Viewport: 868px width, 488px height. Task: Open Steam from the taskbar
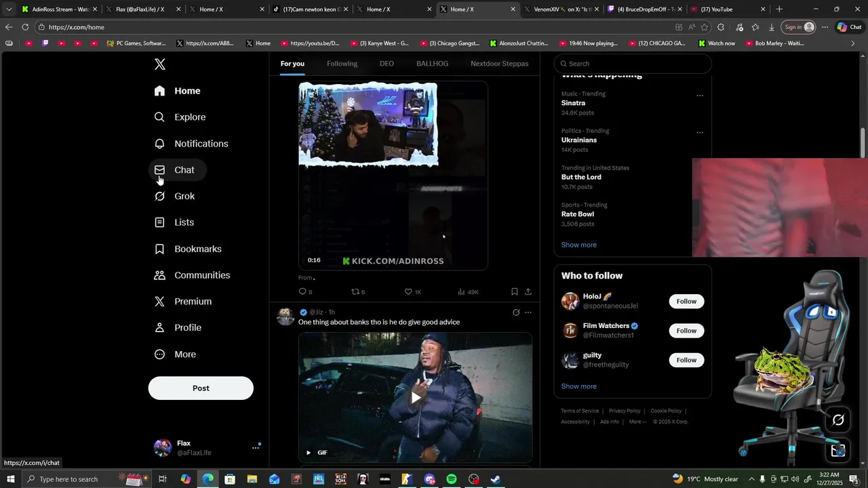pos(496,479)
